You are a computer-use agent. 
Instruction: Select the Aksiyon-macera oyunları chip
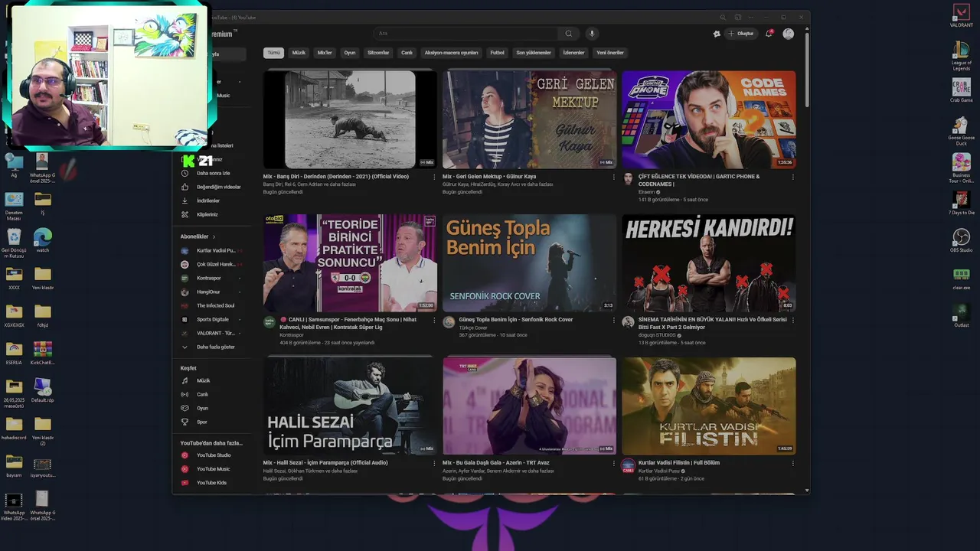pos(452,53)
